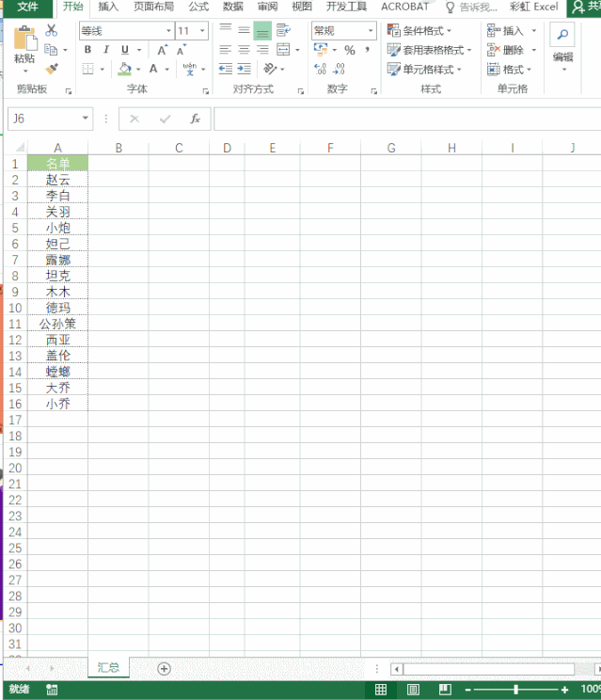This screenshot has width=601, height=700.
Task: Click accounting number format icon
Action: (x=321, y=50)
